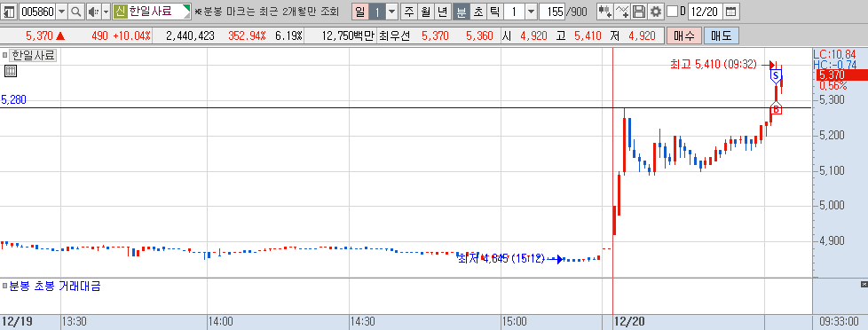Click the period value 1 beside 일

tap(376, 11)
